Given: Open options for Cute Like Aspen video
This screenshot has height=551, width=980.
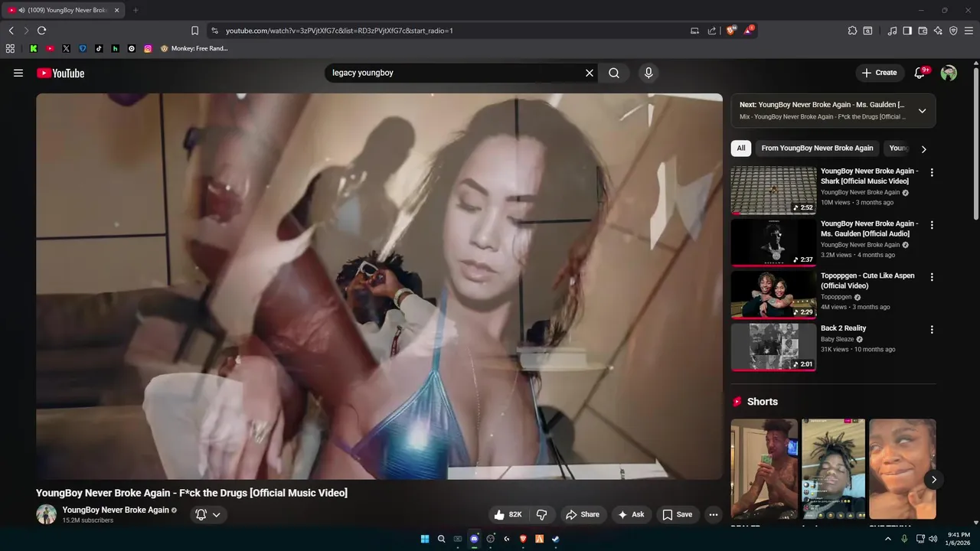Looking at the screenshot, I should point(932,277).
